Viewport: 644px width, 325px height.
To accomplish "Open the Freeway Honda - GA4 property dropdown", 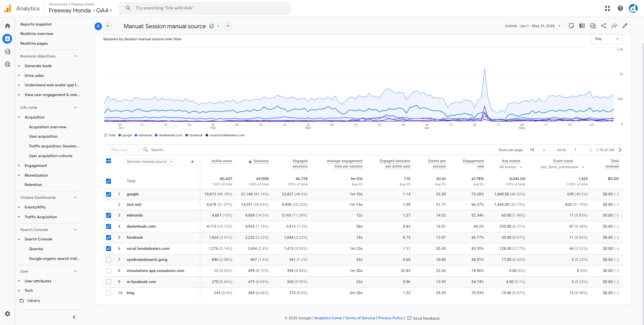I will coord(80,10).
